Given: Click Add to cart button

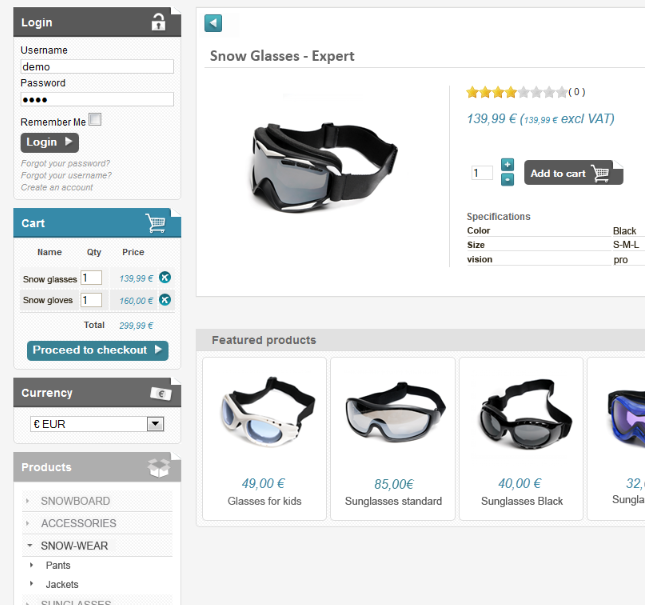Looking at the screenshot, I should [x=573, y=173].
